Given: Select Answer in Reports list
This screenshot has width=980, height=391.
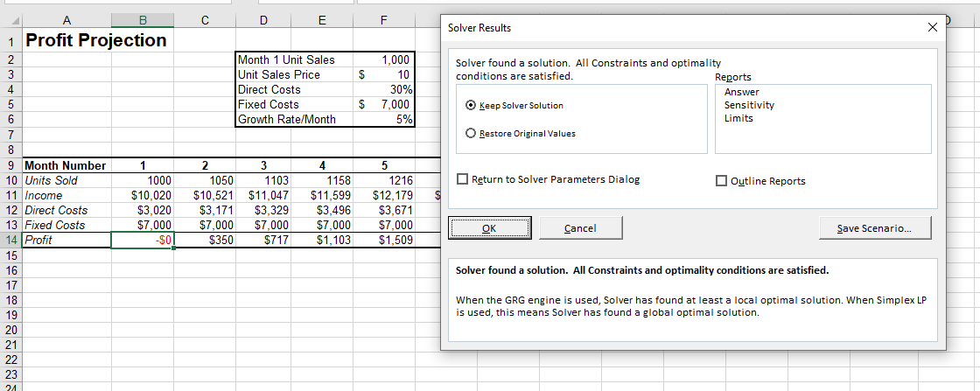Looking at the screenshot, I should tap(742, 92).
